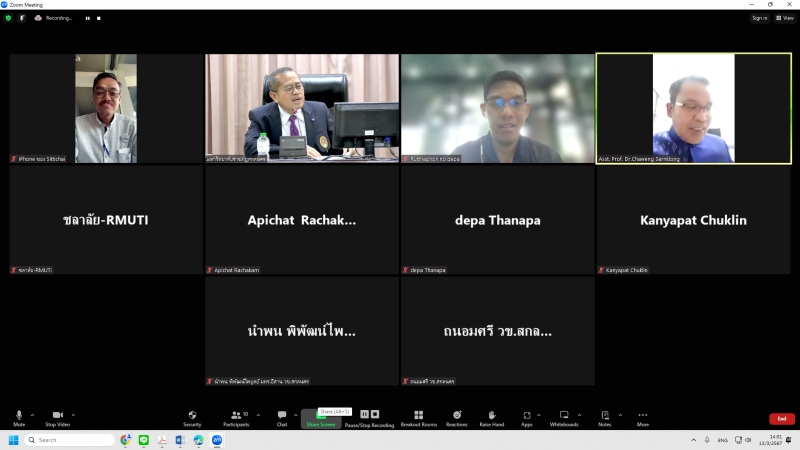This screenshot has width=800, height=450.
Task: Click the Share Screen button
Action: [x=321, y=419]
